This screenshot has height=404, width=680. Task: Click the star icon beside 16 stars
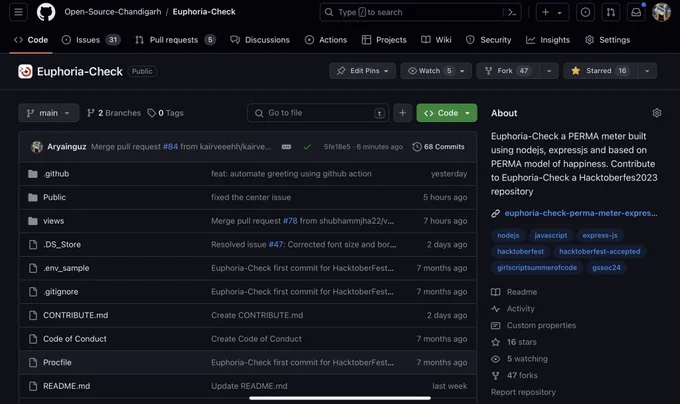[x=495, y=342]
